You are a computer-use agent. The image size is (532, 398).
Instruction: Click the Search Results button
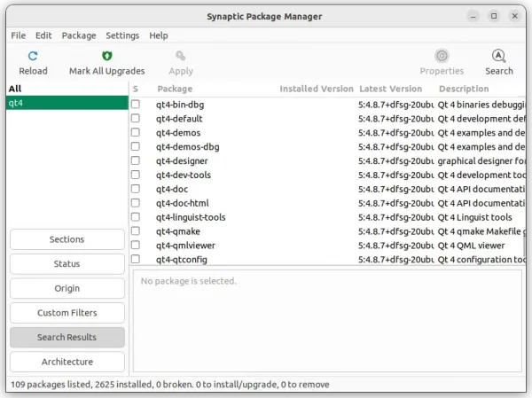coord(67,337)
